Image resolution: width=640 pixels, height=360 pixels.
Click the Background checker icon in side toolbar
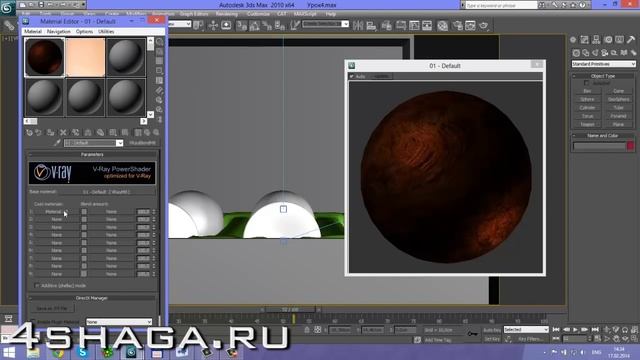point(160,61)
